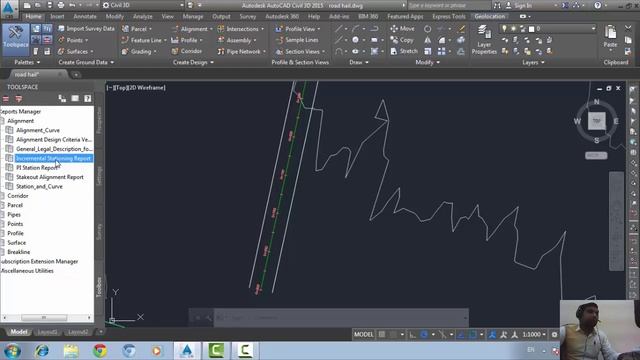Open File Explorer from the taskbar
The image size is (640, 360).
coord(71,351)
